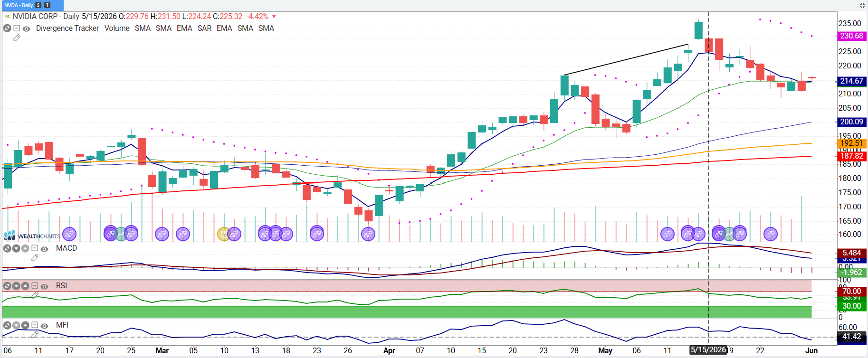Click the MACD panel label
Image resolution: width=868 pixels, height=358 pixels.
tap(67, 248)
